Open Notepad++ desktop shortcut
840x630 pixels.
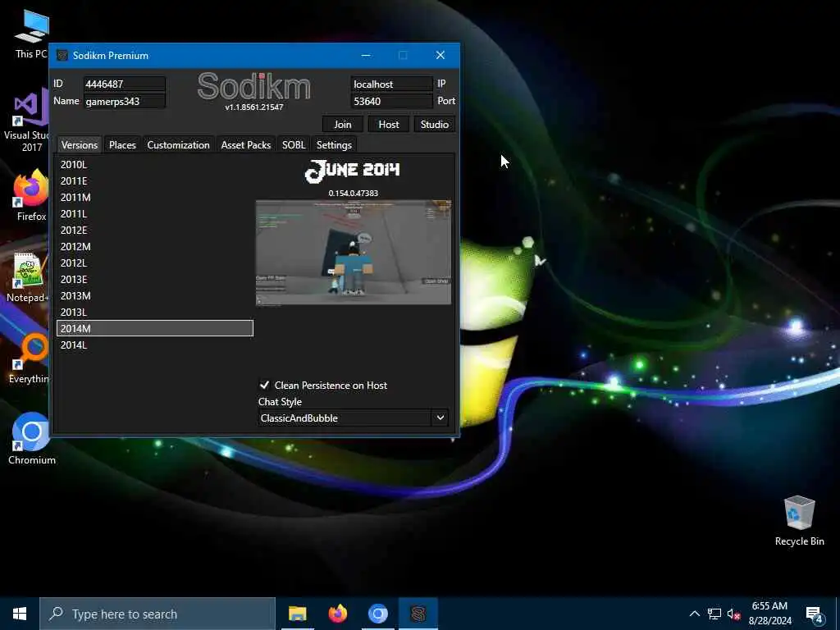pos(28,277)
